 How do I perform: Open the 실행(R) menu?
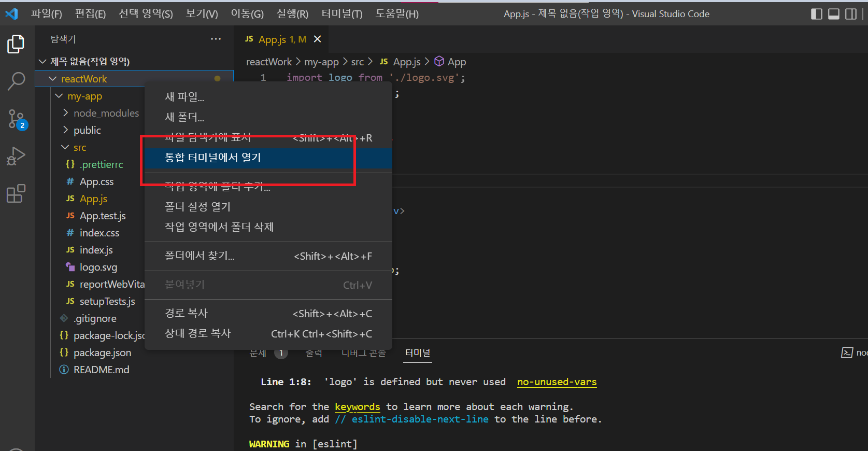pos(292,14)
